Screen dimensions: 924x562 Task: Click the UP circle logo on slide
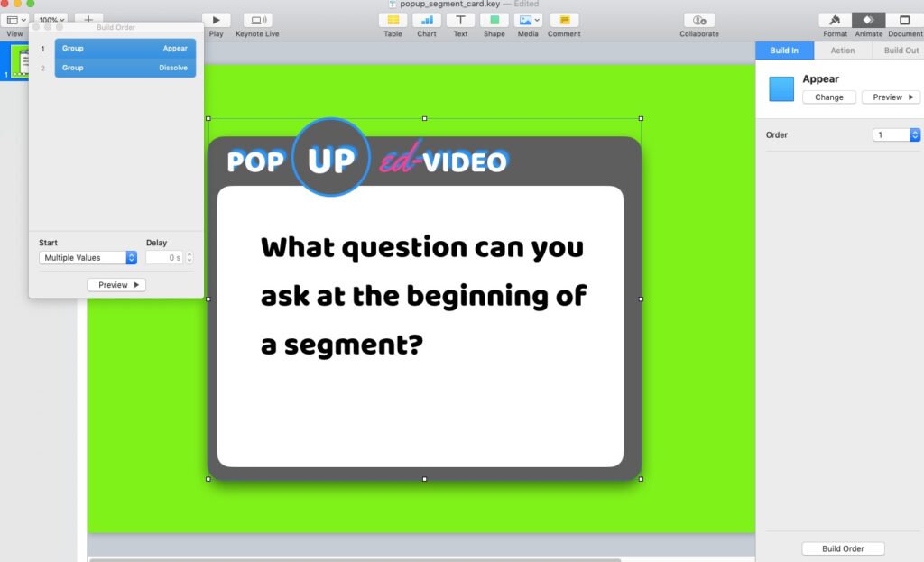click(331, 157)
